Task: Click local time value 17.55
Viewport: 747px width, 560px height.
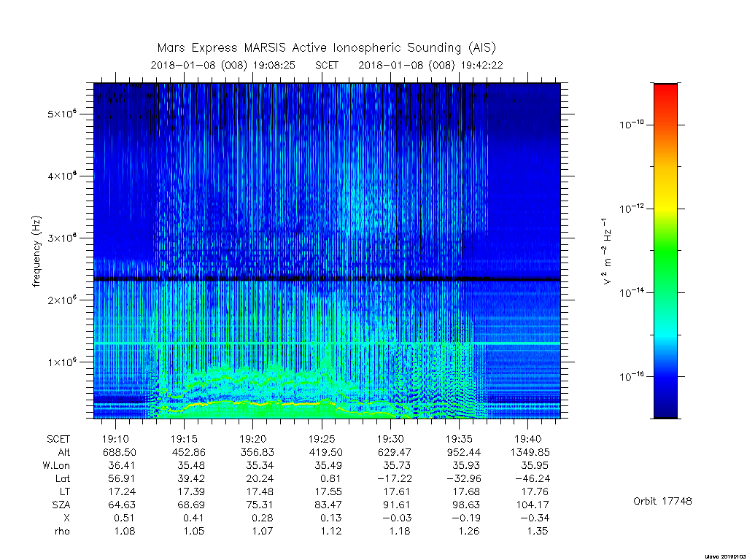Action: [328, 491]
